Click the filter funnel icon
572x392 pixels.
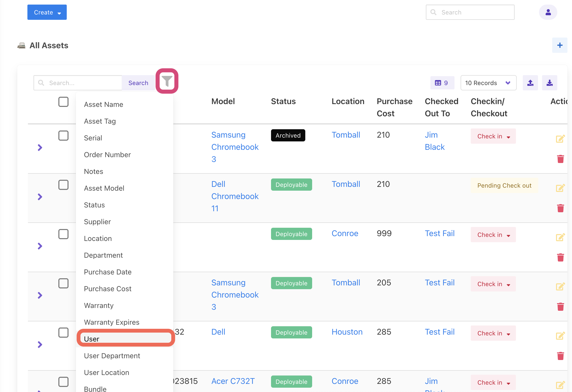[167, 81]
